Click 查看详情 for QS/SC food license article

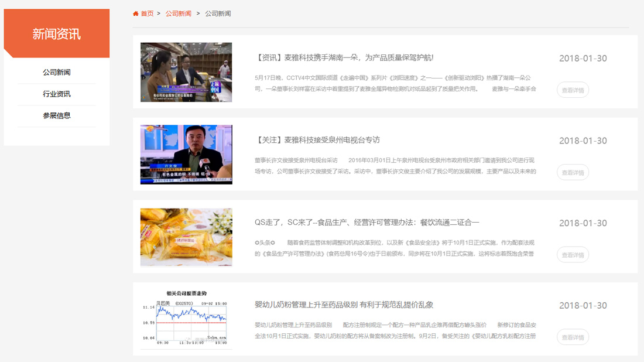click(x=573, y=255)
